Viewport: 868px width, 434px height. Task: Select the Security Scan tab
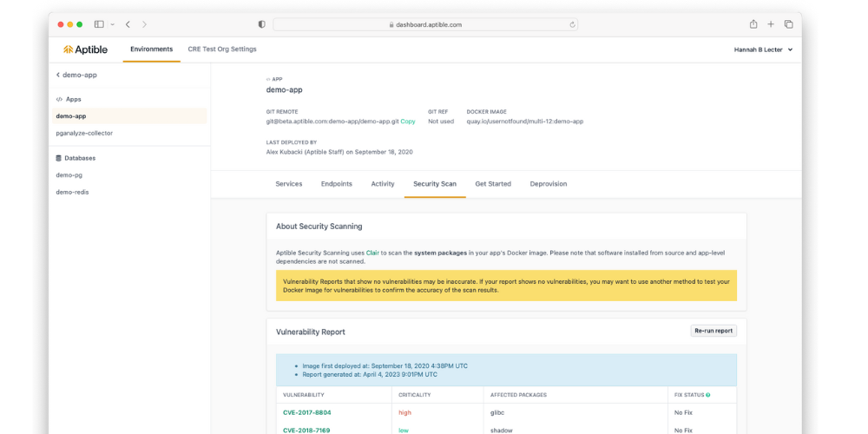[435, 184]
